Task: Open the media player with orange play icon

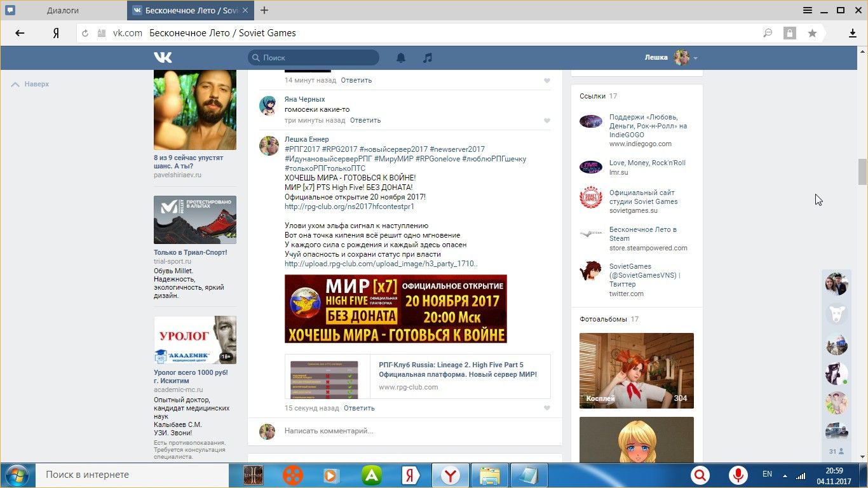Action: (x=331, y=475)
